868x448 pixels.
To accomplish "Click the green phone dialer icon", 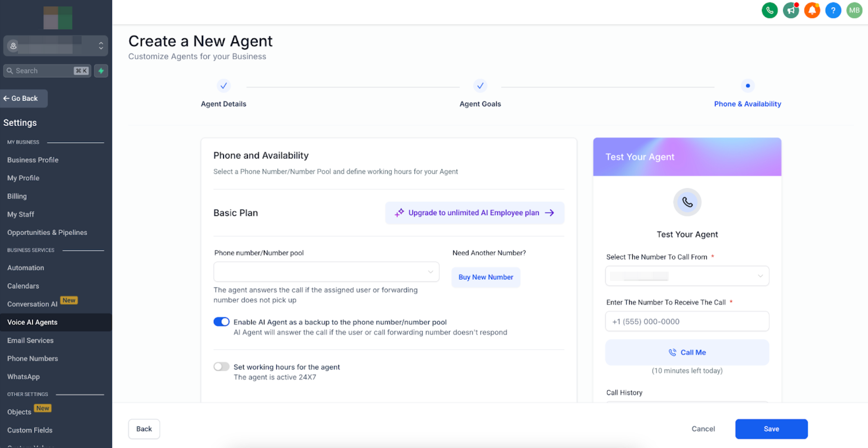I will tap(769, 10).
